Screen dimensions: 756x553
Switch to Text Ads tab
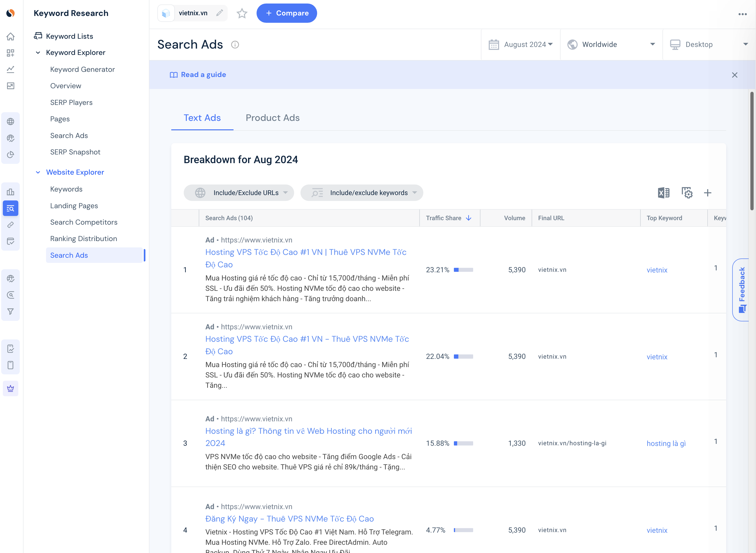[202, 118]
